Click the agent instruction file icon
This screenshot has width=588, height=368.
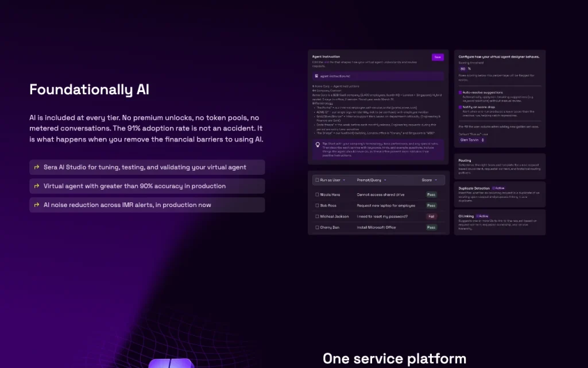tap(316, 76)
